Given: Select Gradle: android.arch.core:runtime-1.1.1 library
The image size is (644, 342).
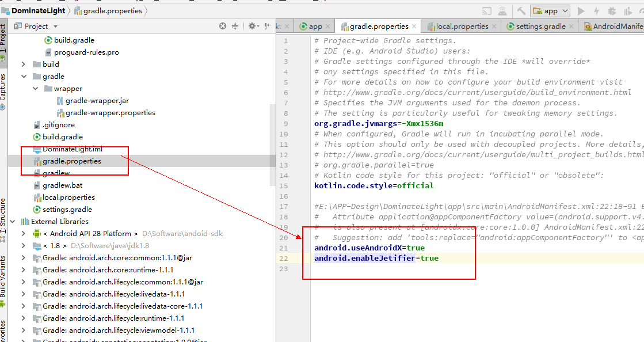Looking at the screenshot, I should 103,270.
